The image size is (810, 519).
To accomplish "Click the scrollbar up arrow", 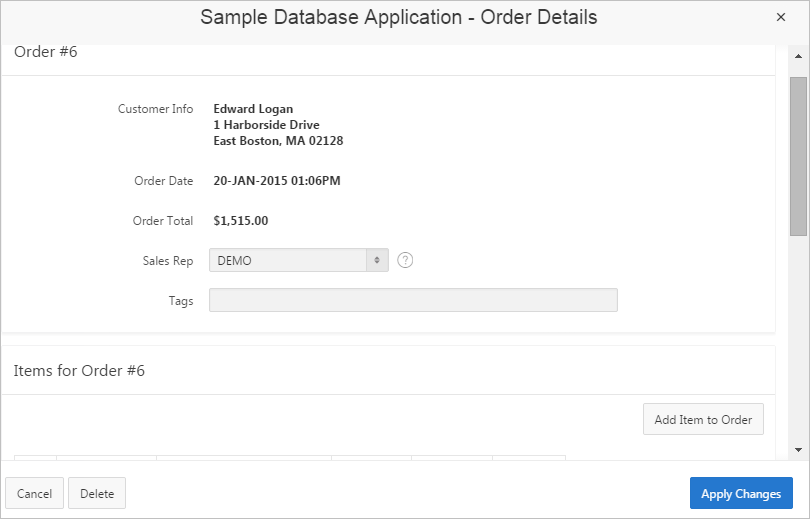I will [798, 56].
